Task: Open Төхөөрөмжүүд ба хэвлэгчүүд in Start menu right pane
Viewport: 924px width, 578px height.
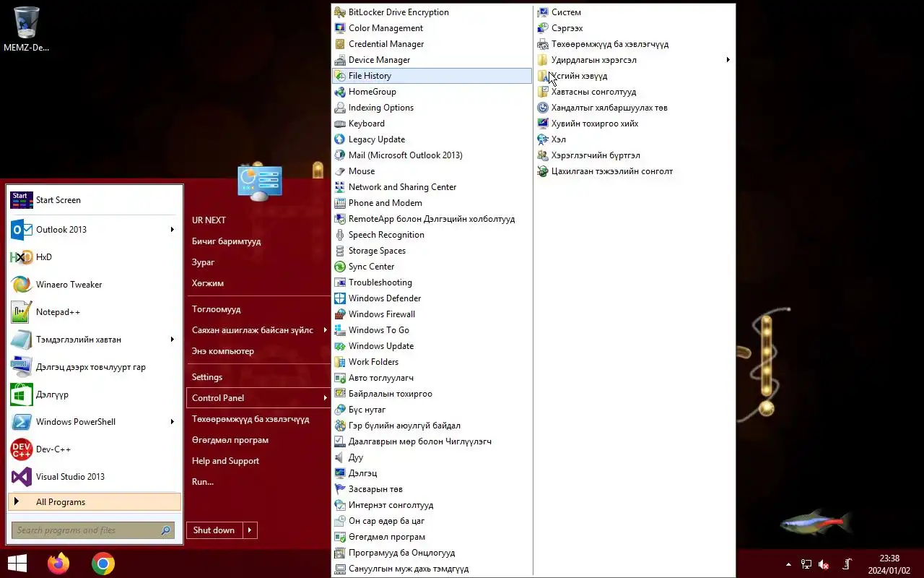Action: 258,419
